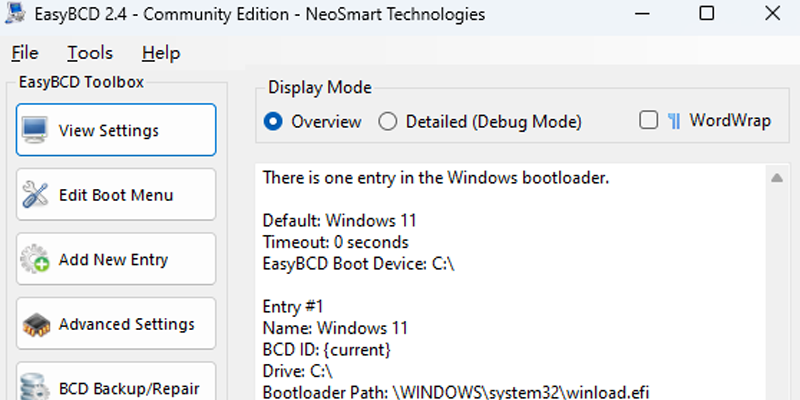Screen dimensions: 800x400
Task: Select the Overview display mode
Action: [313, 122]
